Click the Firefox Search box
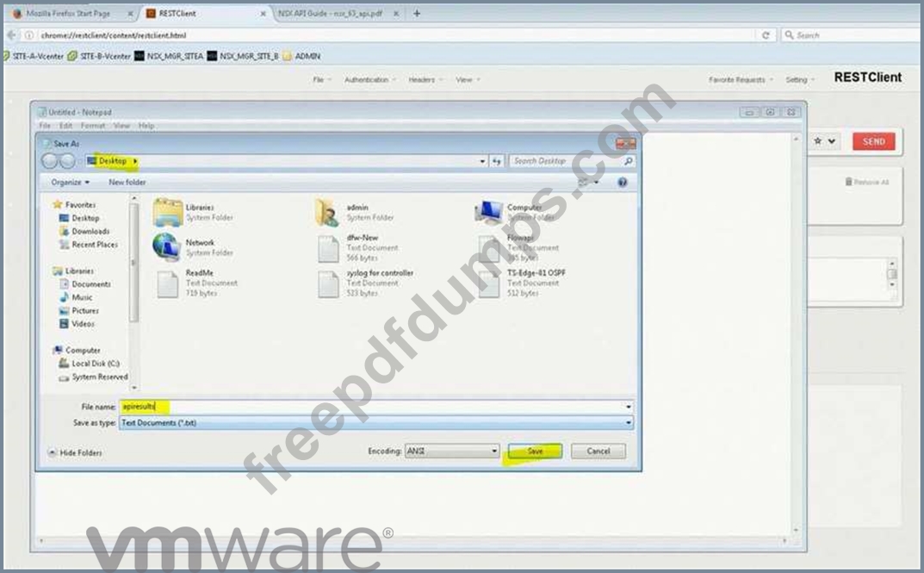This screenshot has height=573, width=924. (x=852, y=35)
